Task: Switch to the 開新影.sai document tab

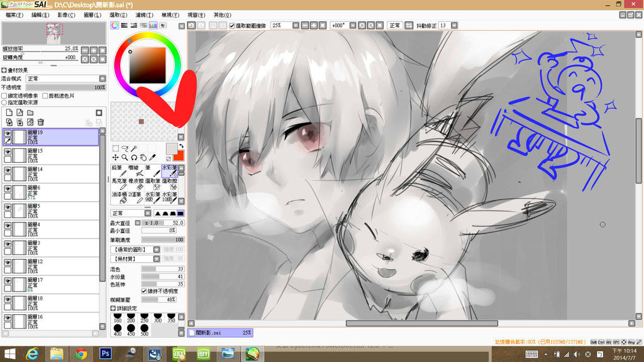Action: (x=220, y=333)
